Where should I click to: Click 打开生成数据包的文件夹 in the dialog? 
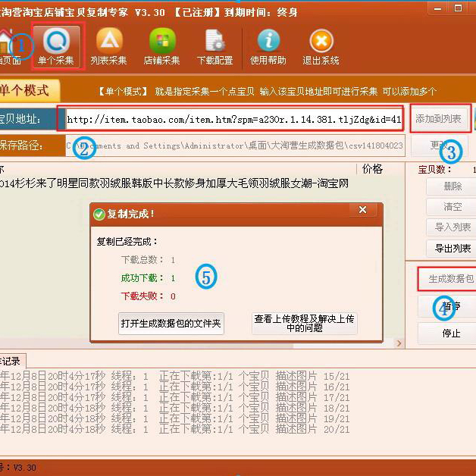click(x=171, y=323)
